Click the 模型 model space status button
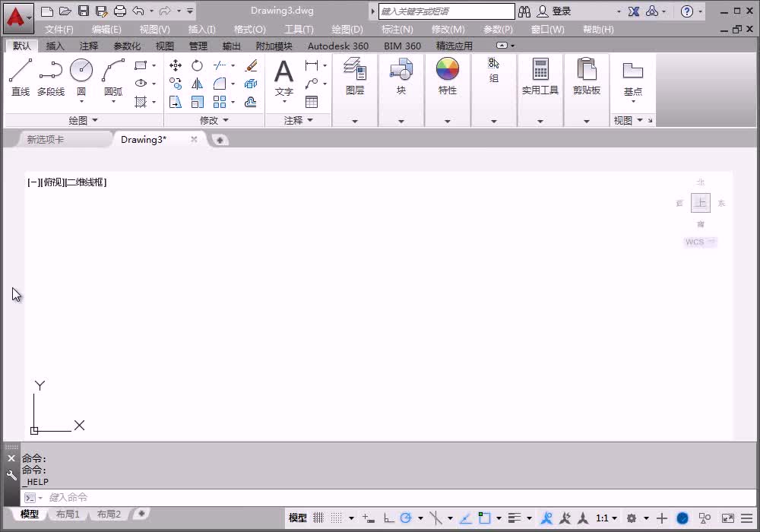This screenshot has height=532, width=760. tap(298, 518)
